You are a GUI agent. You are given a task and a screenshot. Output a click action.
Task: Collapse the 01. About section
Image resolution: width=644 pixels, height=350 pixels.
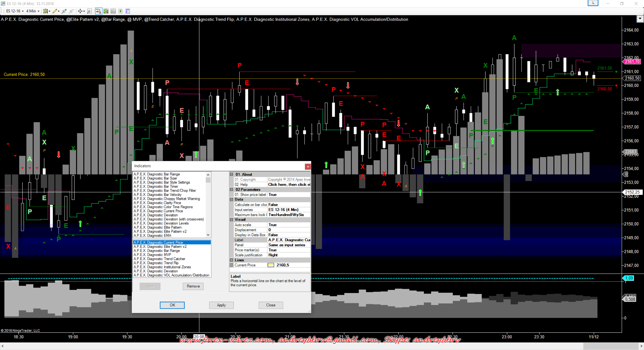point(231,174)
